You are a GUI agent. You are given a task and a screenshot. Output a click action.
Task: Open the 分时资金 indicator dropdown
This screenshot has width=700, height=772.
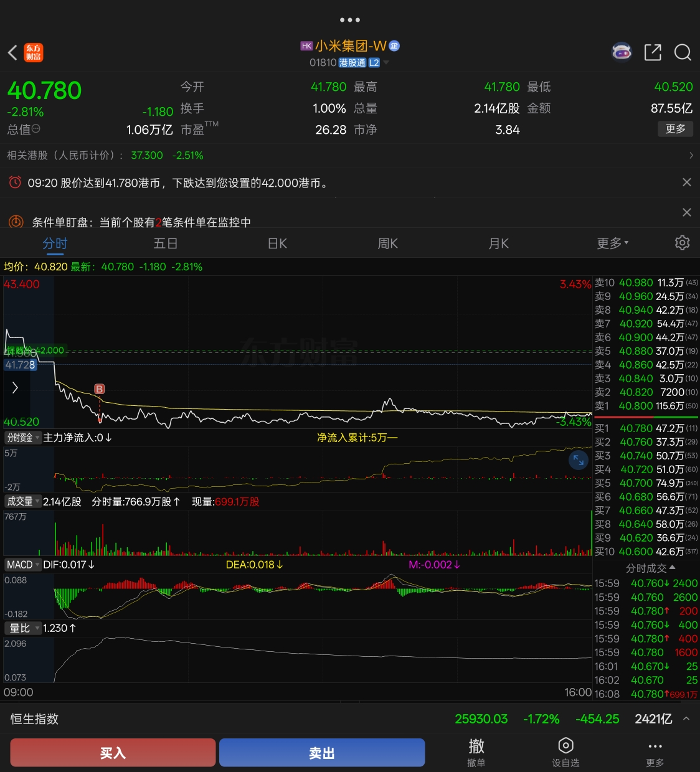(22, 438)
